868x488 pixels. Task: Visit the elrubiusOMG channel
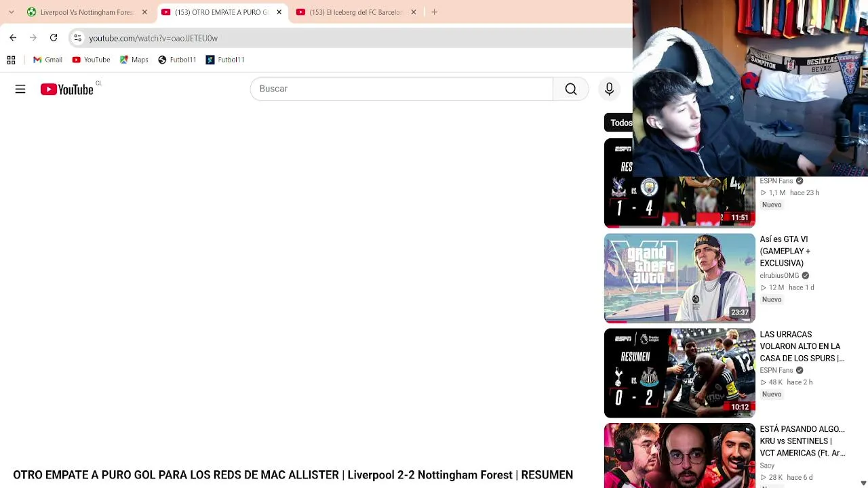coord(779,276)
